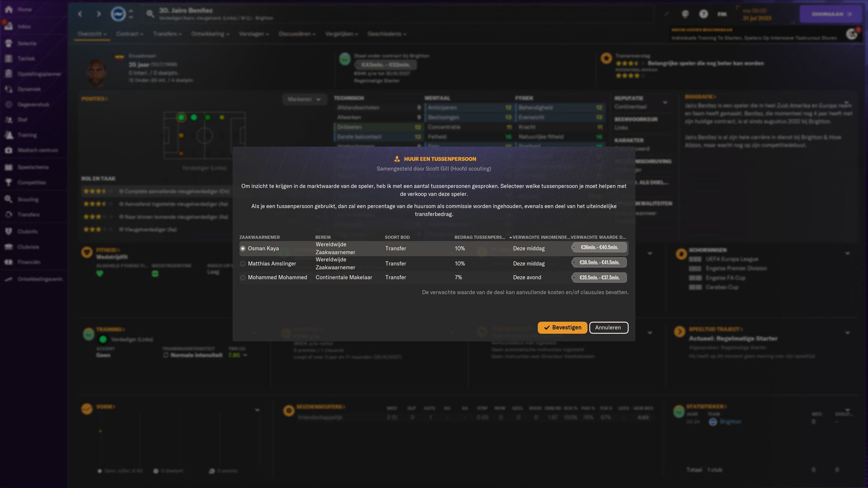Viewport: 868px width, 488px height.
Task: Sort by Zaakwaarnemer column header
Action: [259, 237]
